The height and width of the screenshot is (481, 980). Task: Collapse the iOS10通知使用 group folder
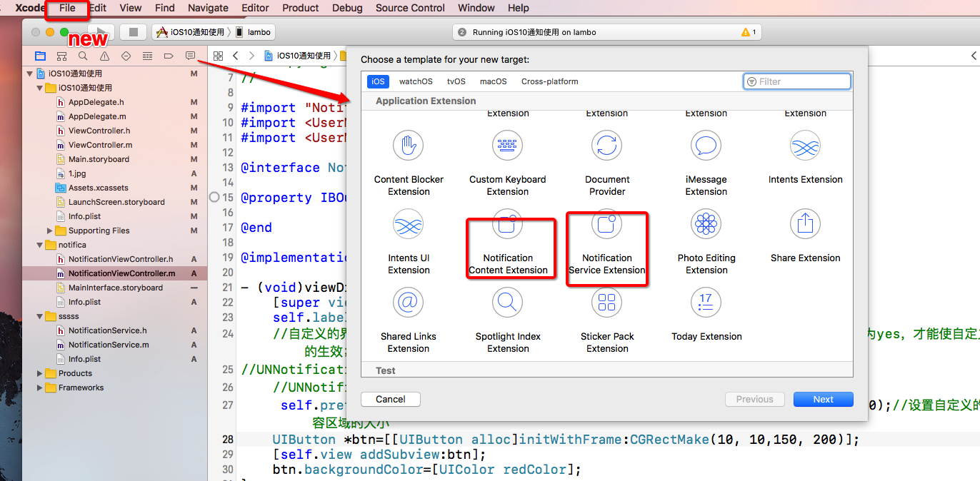click(x=40, y=88)
